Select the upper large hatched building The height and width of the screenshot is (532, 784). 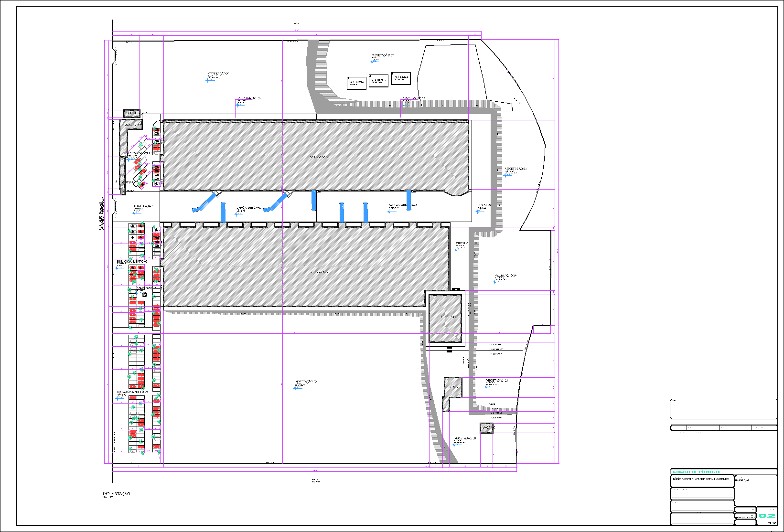tap(315, 155)
